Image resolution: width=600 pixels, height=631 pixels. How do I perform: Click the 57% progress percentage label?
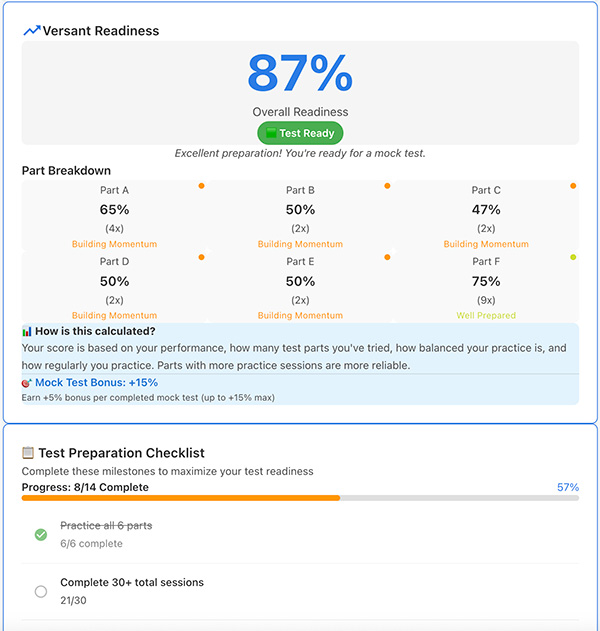click(x=567, y=487)
